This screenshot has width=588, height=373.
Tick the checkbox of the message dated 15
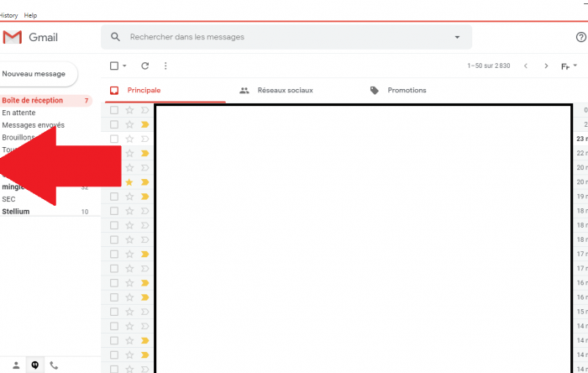[x=114, y=312]
